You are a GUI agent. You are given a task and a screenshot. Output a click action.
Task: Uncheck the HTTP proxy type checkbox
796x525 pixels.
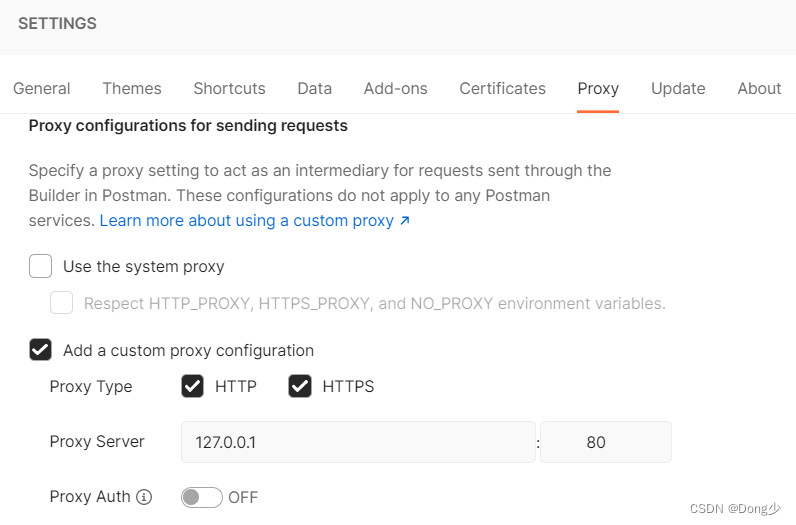(x=193, y=386)
